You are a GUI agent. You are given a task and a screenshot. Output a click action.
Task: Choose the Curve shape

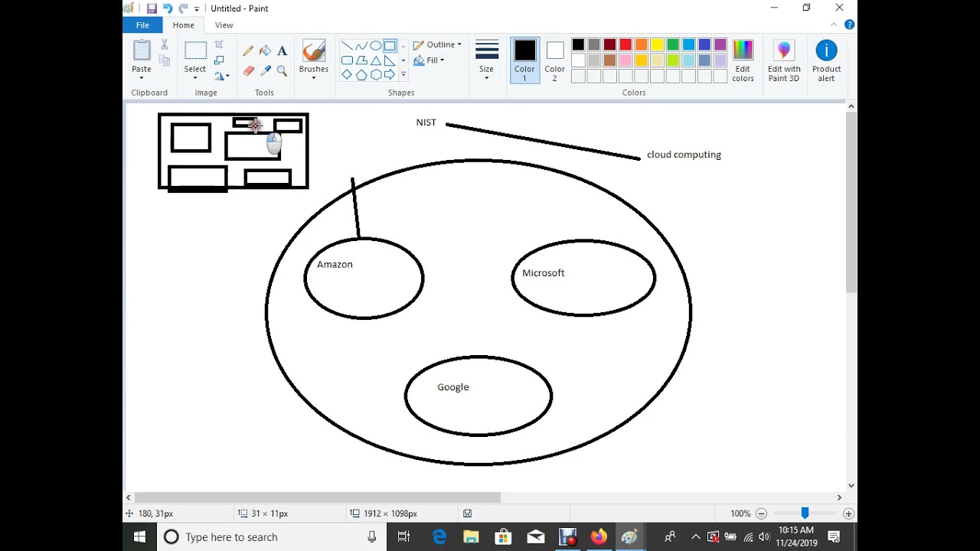tap(361, 46)
